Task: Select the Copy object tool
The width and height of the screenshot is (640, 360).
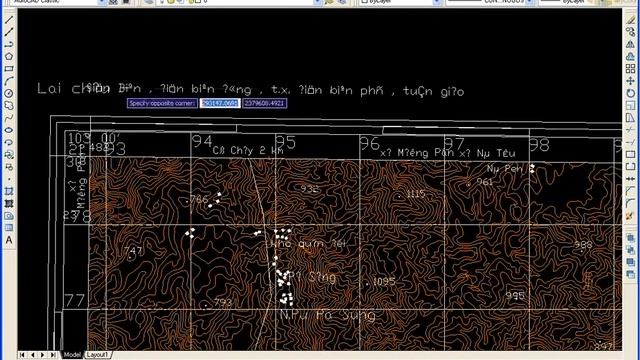Action: pos(631,32)
